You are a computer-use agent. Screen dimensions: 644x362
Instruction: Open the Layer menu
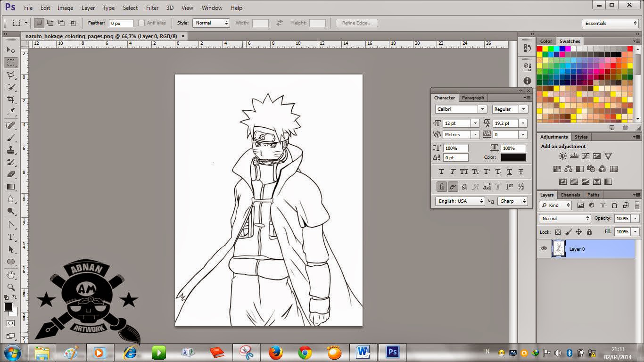coord(88,8)
